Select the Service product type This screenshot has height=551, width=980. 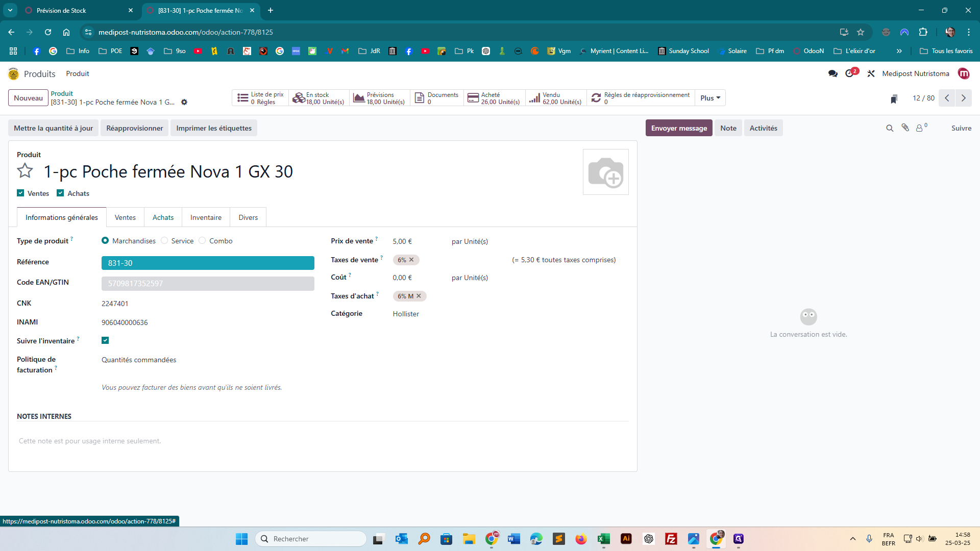(164, 240)
